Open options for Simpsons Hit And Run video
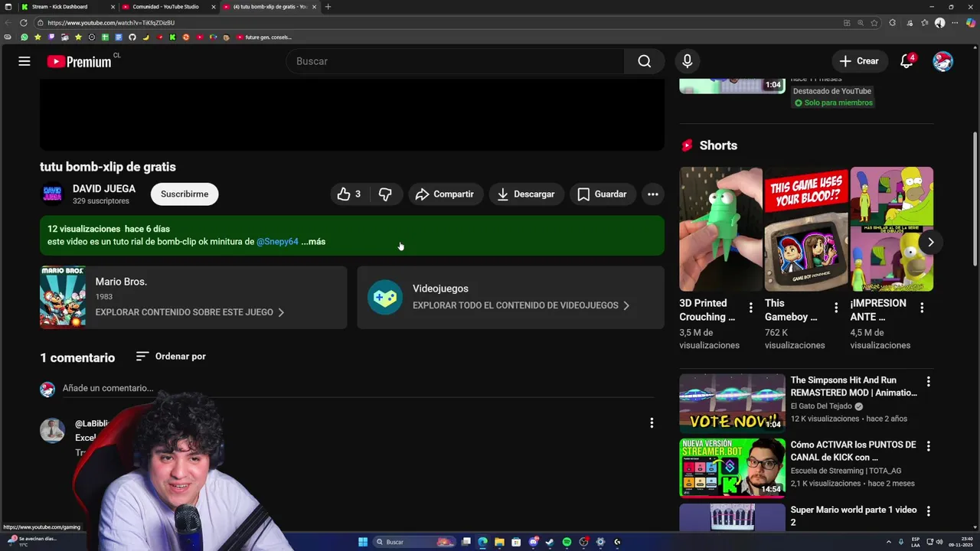Image resolution: width=980 pixels, height=551 pixels. (x=928, y=381)
